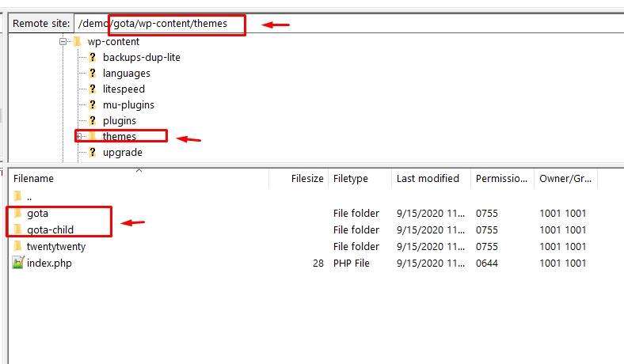Select the index.php file
Viewport: 624px width, 364px height.
click(49, 264)
